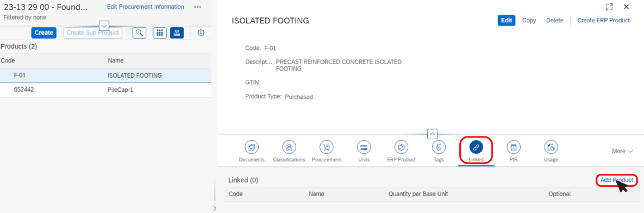Open the Usage section icon
Screen dimensions: 644x213
(551, 147)
